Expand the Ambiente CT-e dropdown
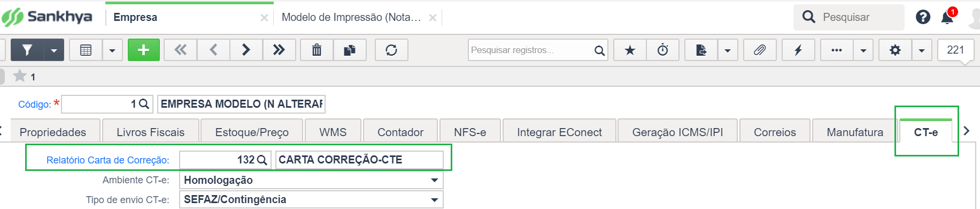Viewport: 980px width, 209px height. click(x=435, y=180)
